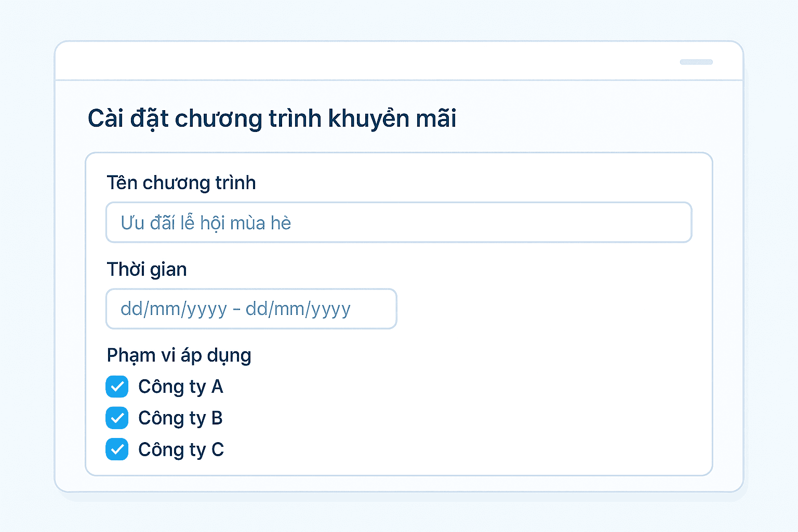Image resolution: width=798 pixels, height=532 pixels.
Task: Click the "Thời gian" field label
Action: pyautogui.click(x=147, y=270)
